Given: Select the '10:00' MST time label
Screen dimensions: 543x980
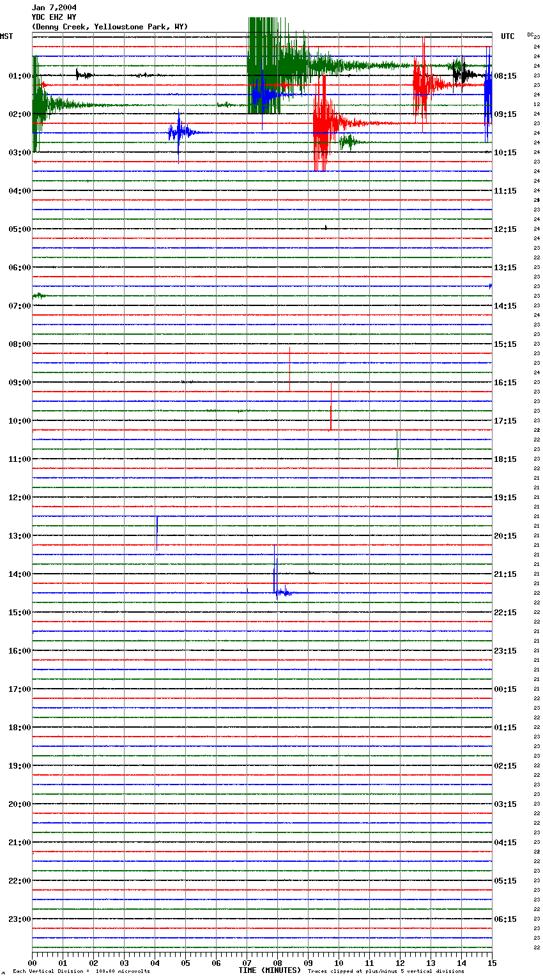Looking at the screenshot, I should coord(20,421).
